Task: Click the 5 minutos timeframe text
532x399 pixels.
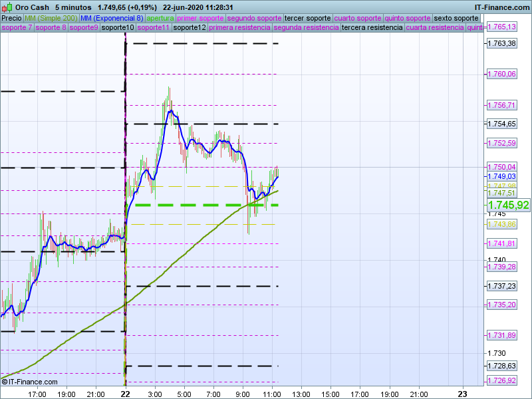Action: [73, 7]
